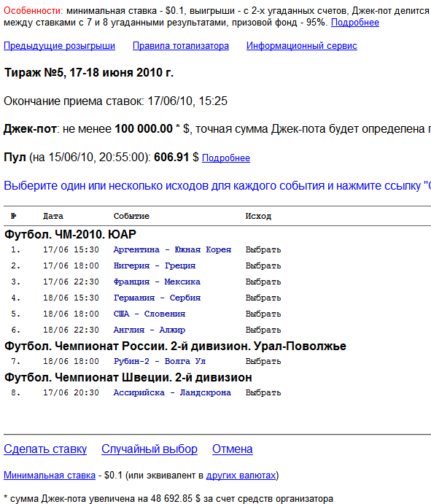Open the Нигерия - Греция match link
This screenshot has height=504, width=431.
tap(155, 265)
